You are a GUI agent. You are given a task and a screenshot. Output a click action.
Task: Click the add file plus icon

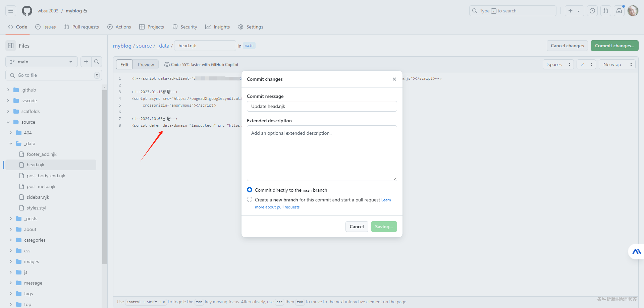(x=86, y=62)
